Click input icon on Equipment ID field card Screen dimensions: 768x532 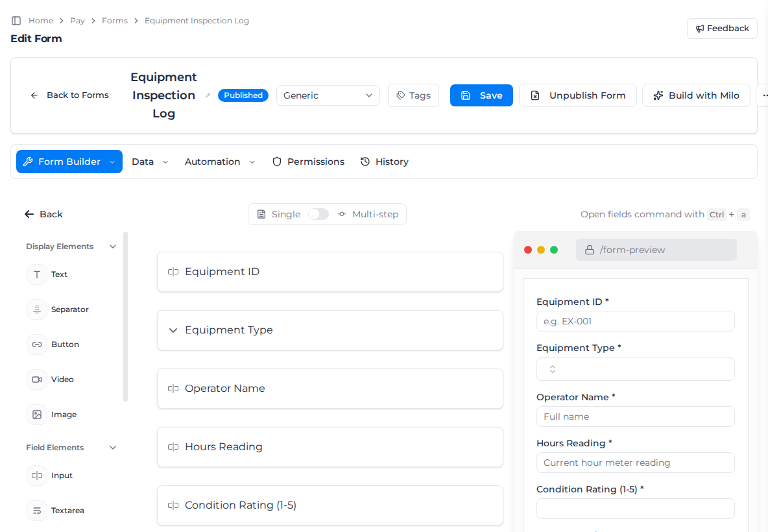pyautogui.click(x=173, y=272)
